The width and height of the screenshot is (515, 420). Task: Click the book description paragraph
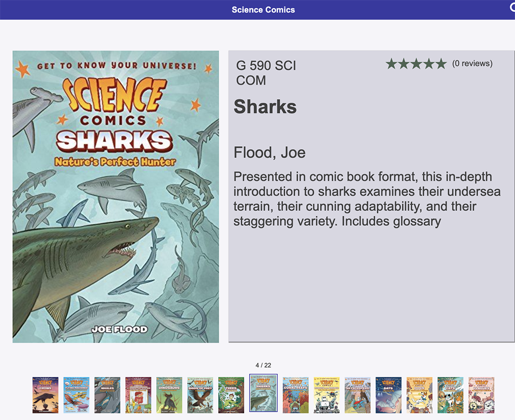pos(367,199)
